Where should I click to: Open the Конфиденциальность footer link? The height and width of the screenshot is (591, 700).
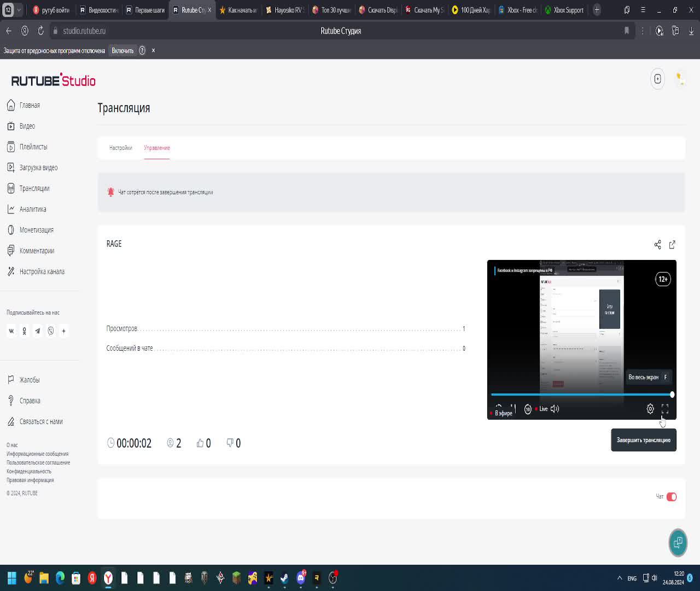29,471
